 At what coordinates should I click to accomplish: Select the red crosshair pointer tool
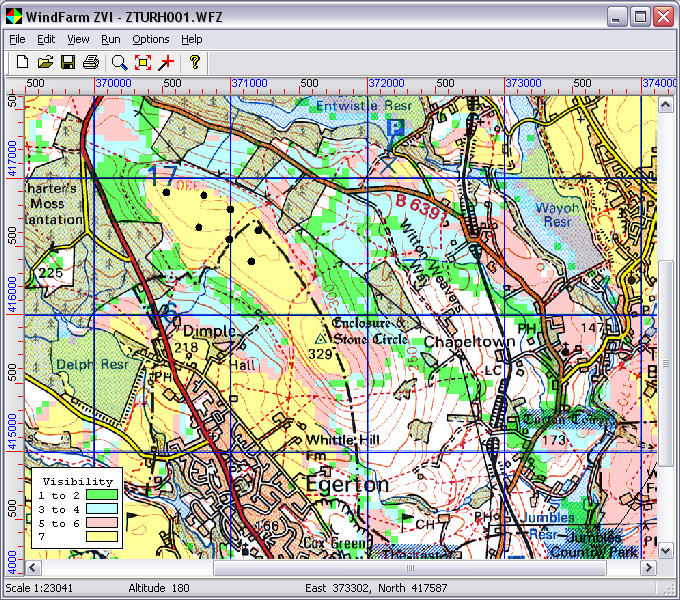pyautogui.click(x=166, y=62)
